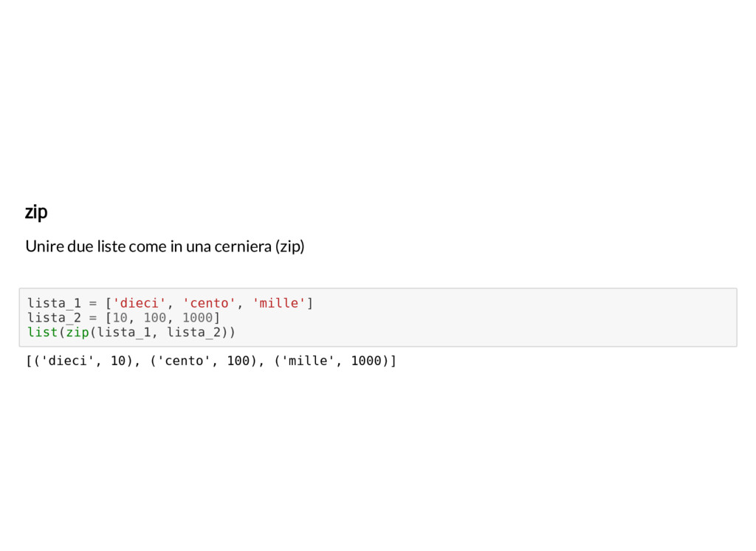Click the green 'list' keyword in code
756x551 pixels.
point(42,333)
